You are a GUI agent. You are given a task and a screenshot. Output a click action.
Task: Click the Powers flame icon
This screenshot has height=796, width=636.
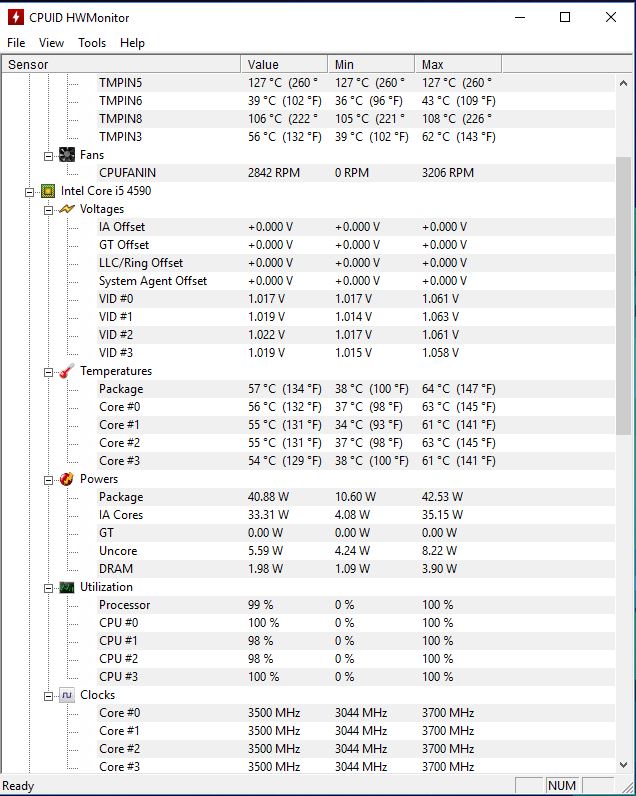click(x=66, y=479)
